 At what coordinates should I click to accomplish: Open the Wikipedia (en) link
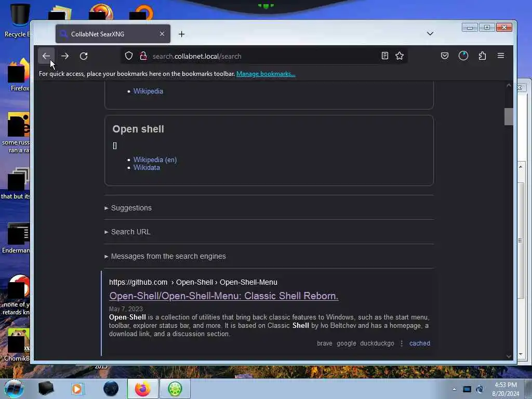coord(155,159)
